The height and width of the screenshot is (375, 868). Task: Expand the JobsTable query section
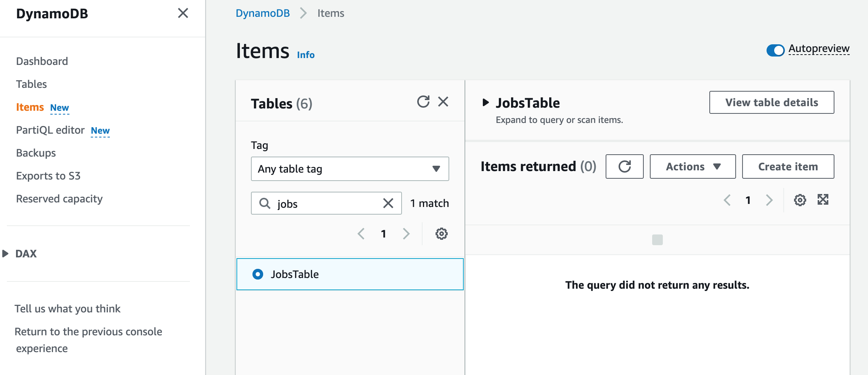[486, 102]
